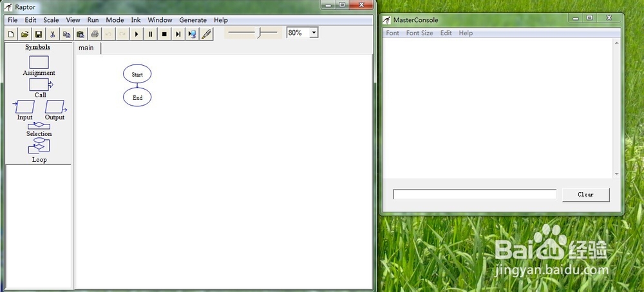The height and width of the screenshot is (292, 644).
Task: Click the test against server icon
Action: click(x=192, y=34)
